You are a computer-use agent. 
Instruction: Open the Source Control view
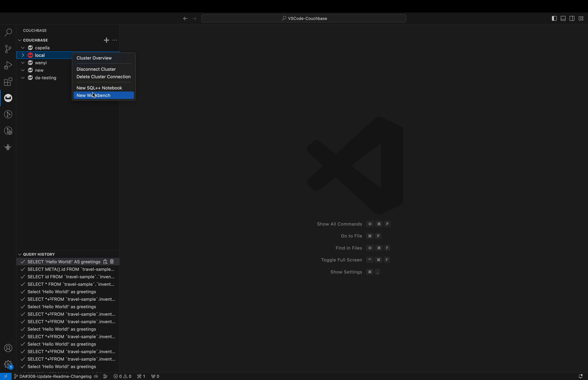coord(8,49)
